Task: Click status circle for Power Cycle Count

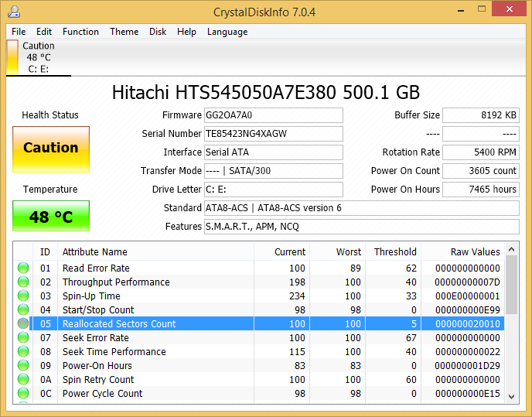Action: pos(23,393)
